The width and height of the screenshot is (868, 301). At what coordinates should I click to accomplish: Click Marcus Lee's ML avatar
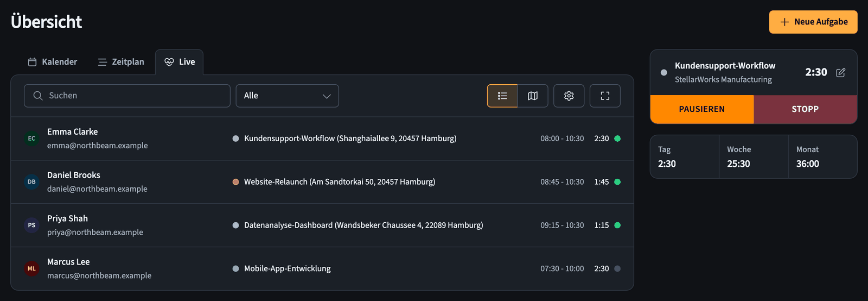click(x=31, y=268)
